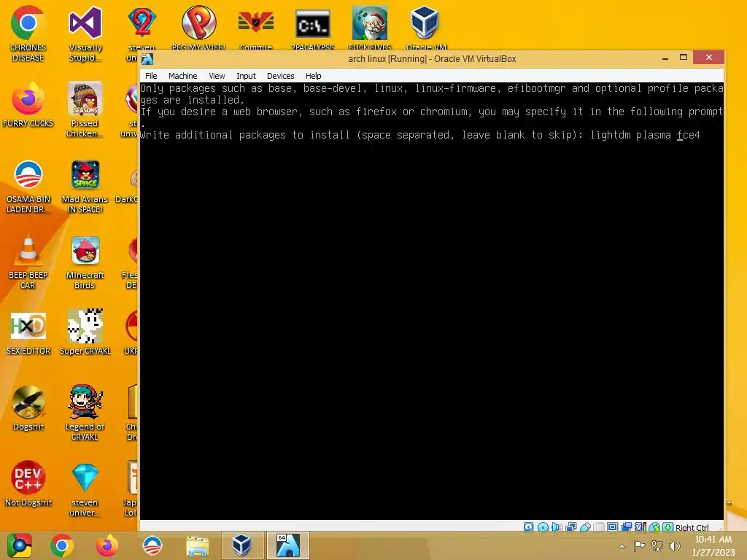Select the Angry Birds Seasons desktop icon
The image size is (747, 560).
85,111
